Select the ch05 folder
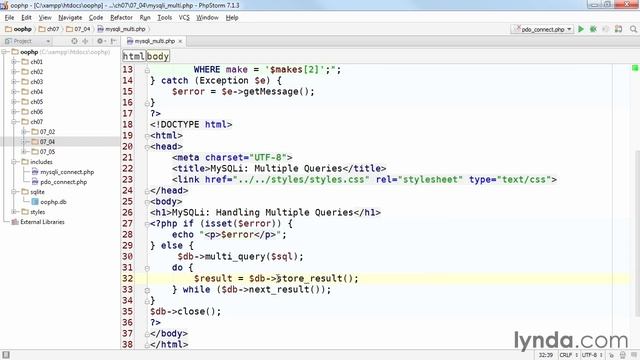 [x=32, y=102]
